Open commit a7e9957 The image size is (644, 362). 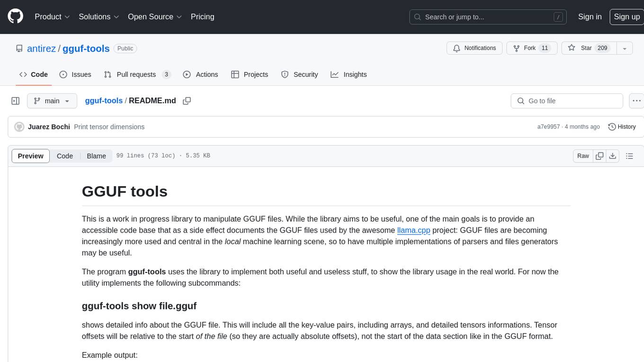coord(548,127)
